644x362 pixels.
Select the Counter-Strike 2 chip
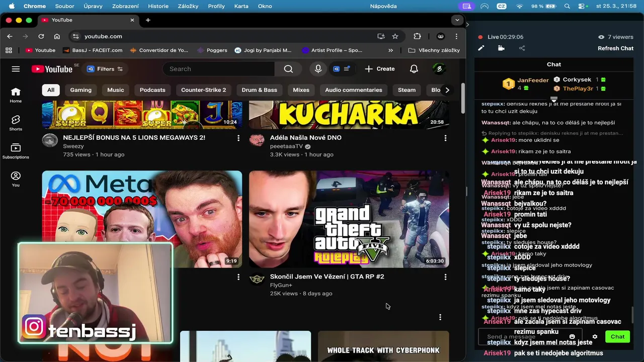point(203,90)
